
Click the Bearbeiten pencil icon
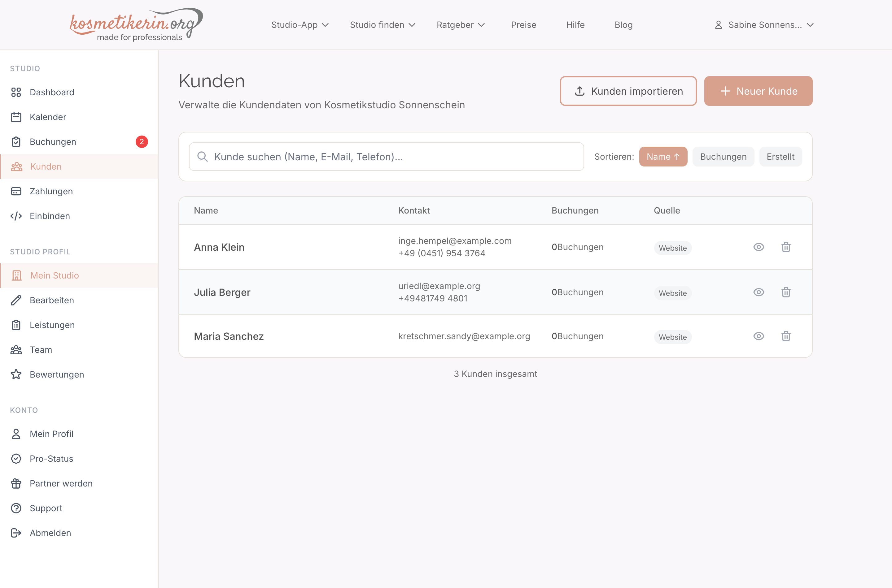(16, 300)
